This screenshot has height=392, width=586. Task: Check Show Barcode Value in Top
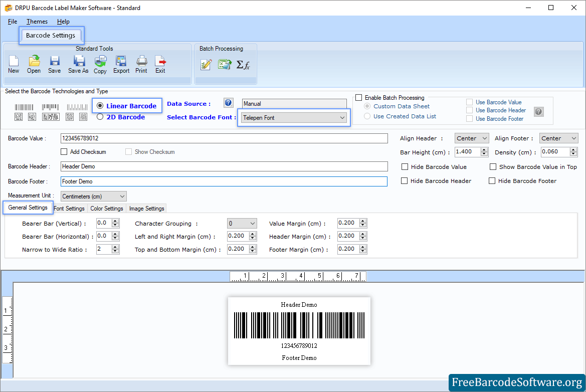[493, 166]
